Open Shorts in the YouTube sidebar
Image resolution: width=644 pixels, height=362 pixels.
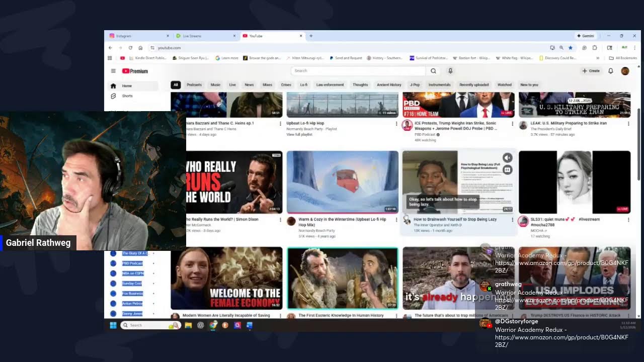point(132,96)
